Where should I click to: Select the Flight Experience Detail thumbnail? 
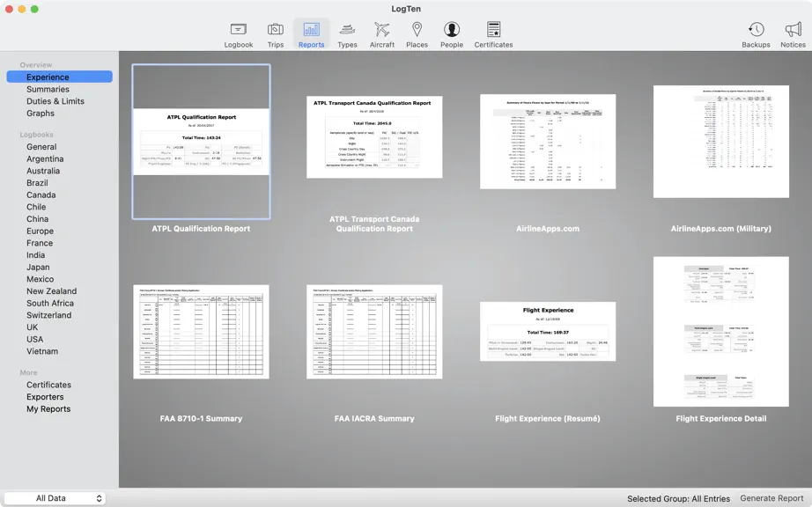click(721, 332)
